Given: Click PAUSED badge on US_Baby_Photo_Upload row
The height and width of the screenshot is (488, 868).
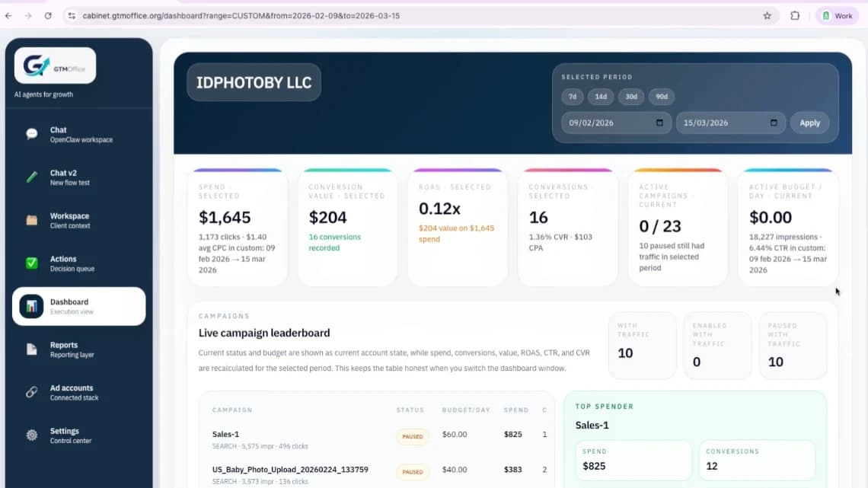Looking at the screenshot, I should click(413, 472).
